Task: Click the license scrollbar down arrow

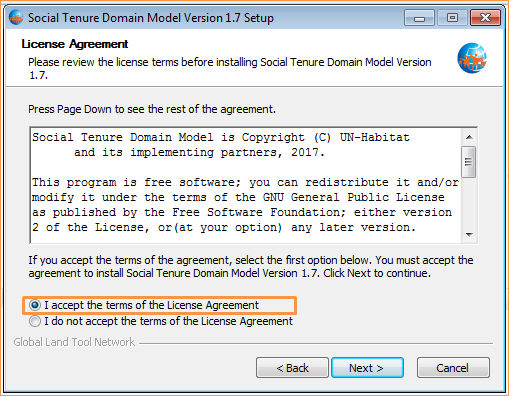Action: tap(469, 235)
